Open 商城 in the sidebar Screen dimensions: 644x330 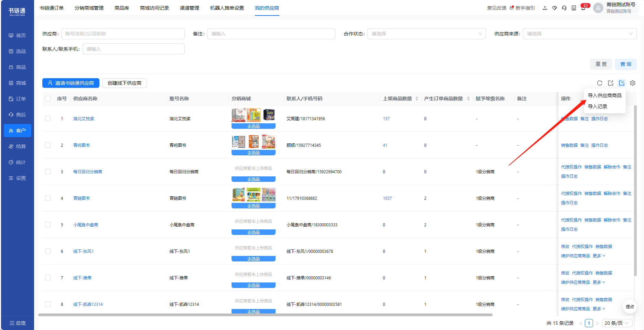[18, 83]
